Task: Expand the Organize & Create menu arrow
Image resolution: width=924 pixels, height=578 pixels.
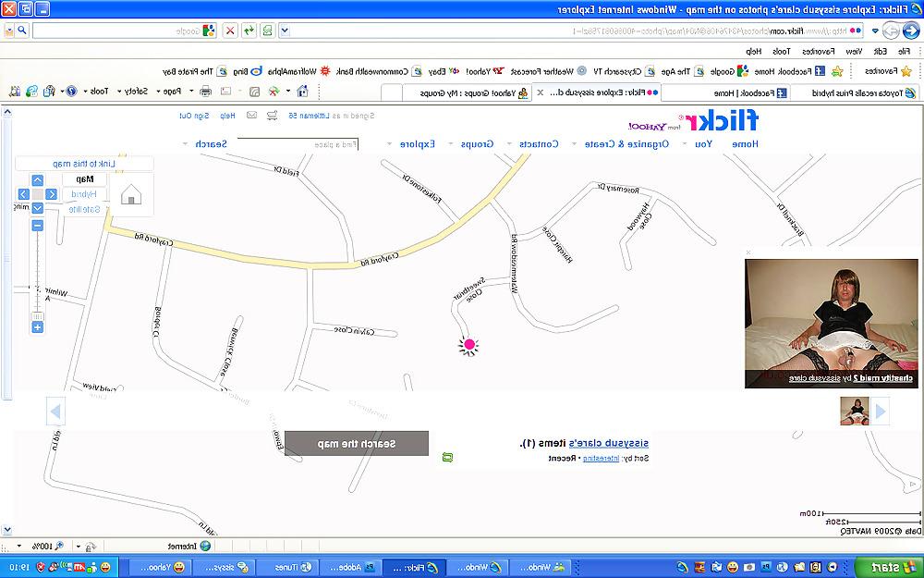Action: (x=575, y=144)
